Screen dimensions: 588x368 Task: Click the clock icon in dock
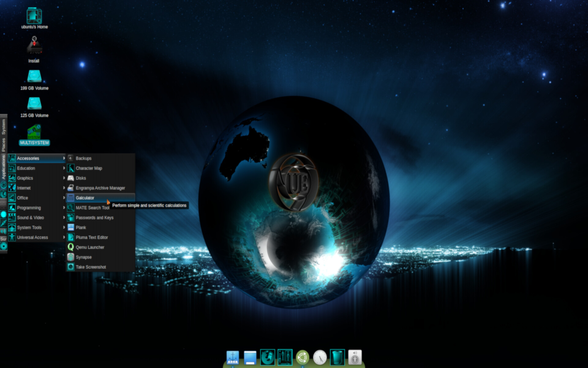coord(320,357)
